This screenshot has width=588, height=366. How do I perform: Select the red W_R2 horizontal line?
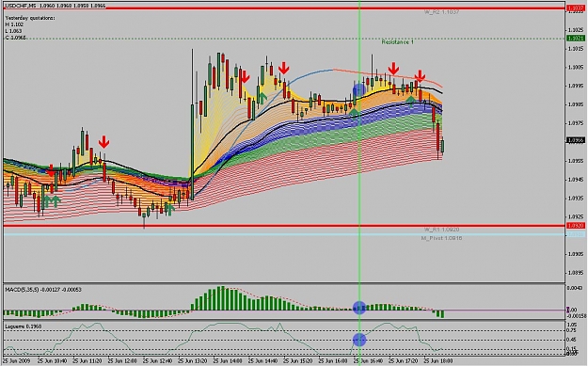tap(284, 8)
